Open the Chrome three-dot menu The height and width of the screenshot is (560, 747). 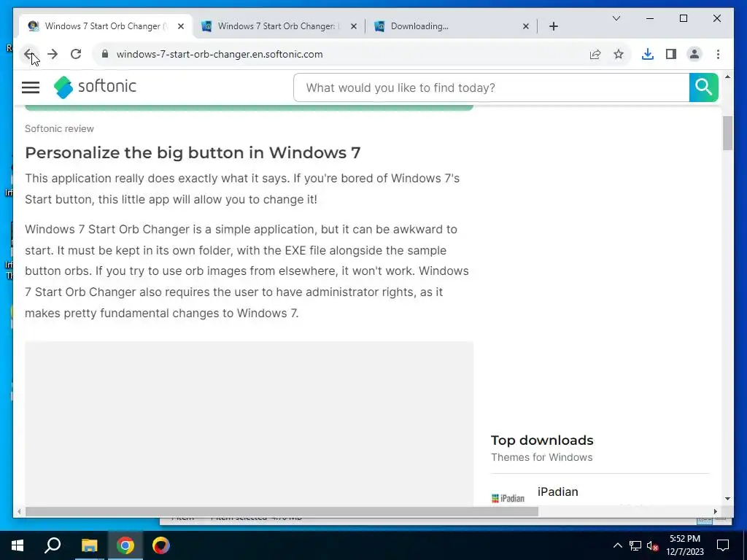[718, 54]
